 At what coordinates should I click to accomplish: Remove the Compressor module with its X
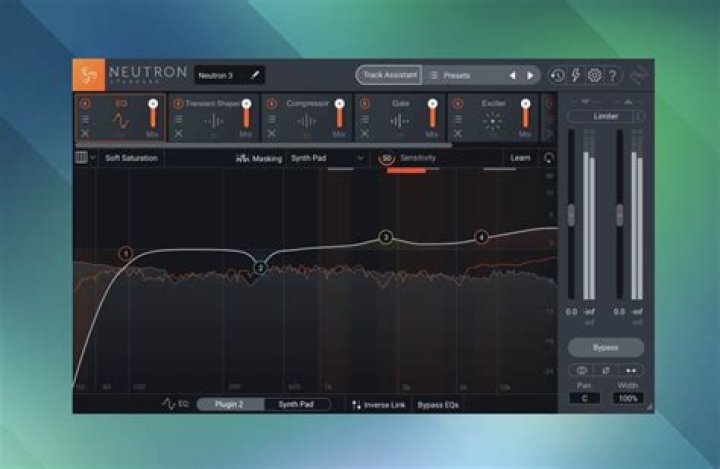[x=272, y=134]
